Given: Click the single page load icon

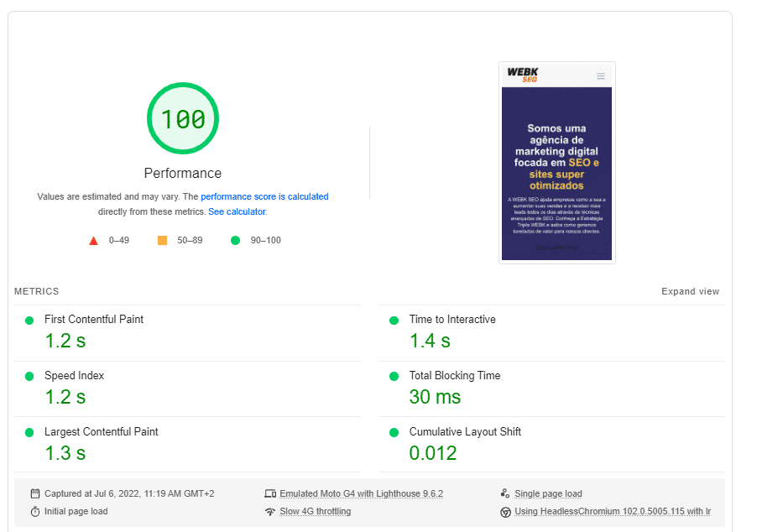Looking at the screenshot, I should pyautogui.click(x=505, y=493).
